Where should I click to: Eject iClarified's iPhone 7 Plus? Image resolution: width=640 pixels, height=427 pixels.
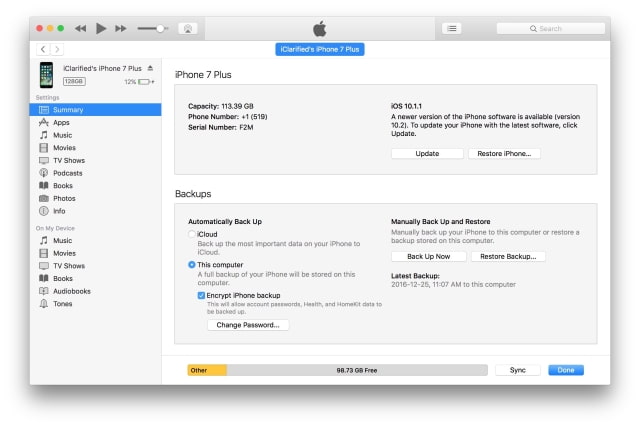coord(150,68)
